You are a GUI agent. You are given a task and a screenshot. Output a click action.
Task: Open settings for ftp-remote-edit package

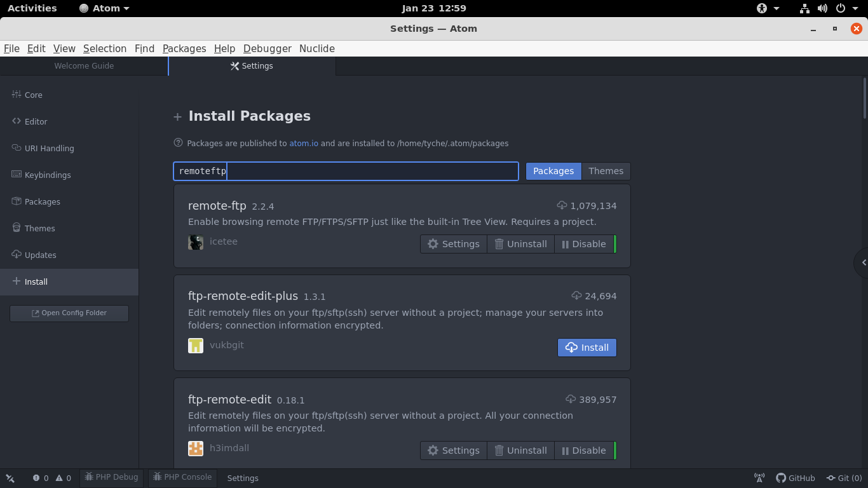[454, 451]
